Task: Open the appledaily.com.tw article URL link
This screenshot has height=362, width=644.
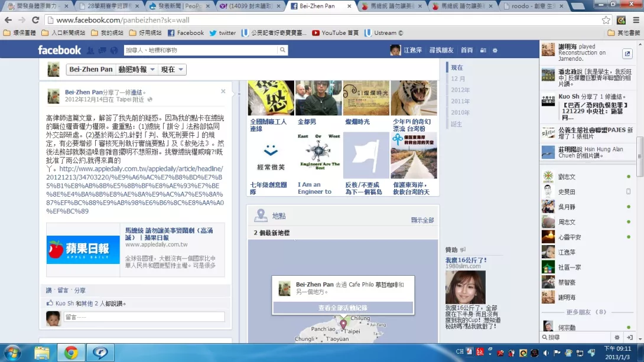Action: click(x=135, y=190)
